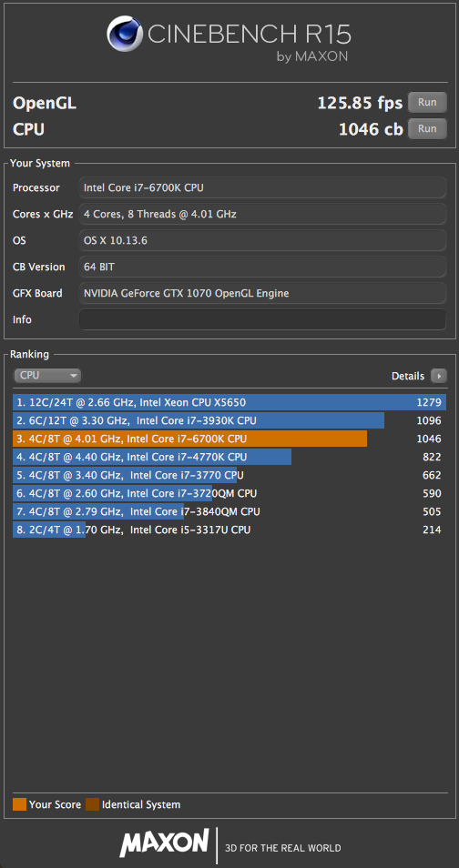The height and width of the screenshot is (868, 459).
Task: Open the CPU ranking dropdown
Action: 47,376
